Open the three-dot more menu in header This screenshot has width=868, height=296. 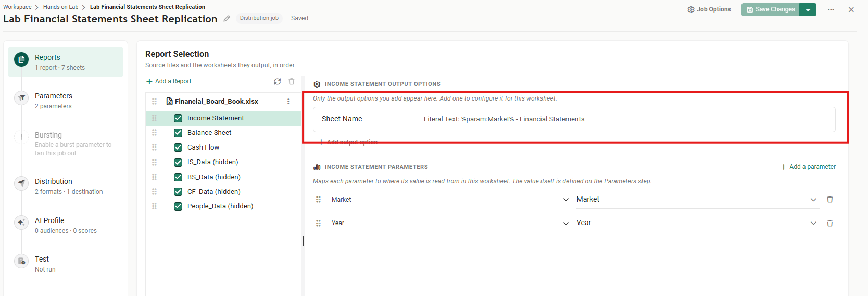coord(831,9)
